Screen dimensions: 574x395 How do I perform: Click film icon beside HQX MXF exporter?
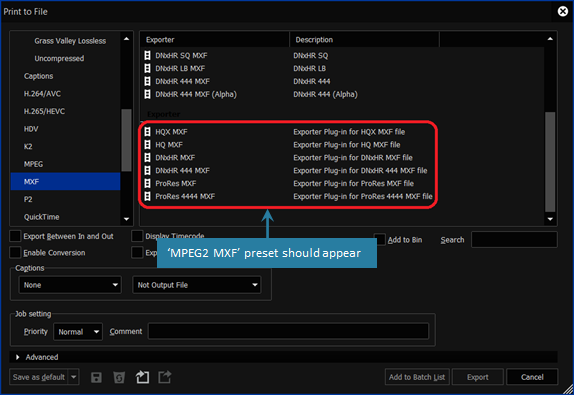(x=147, y=132)
